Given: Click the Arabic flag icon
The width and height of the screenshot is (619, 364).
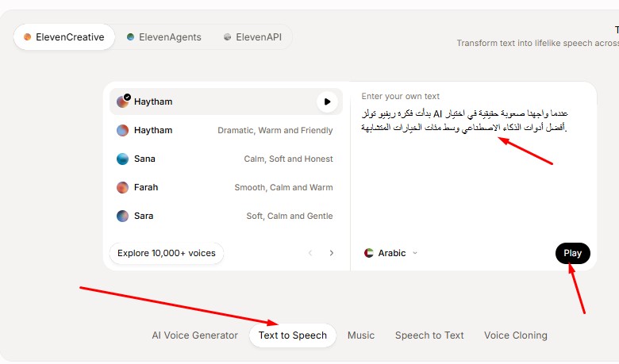Looking at the screenshot, I should point(369,253).
